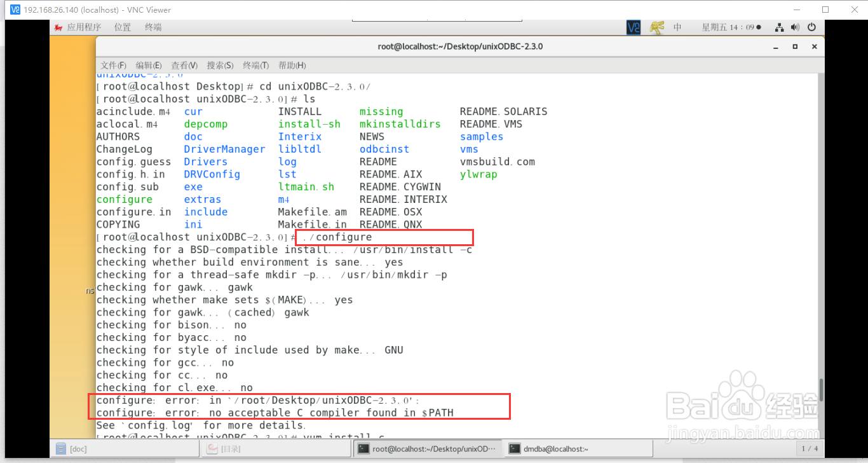Click the './configure' command text

point(337,237)
